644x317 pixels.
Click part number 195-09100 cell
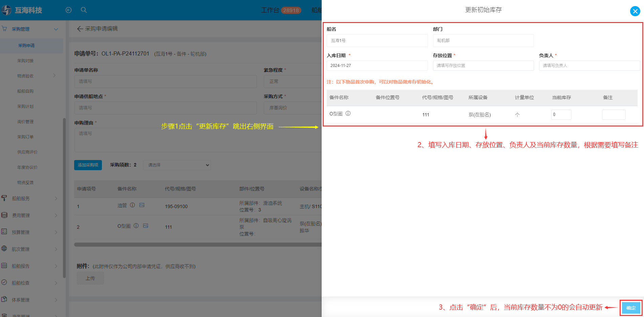176,206
